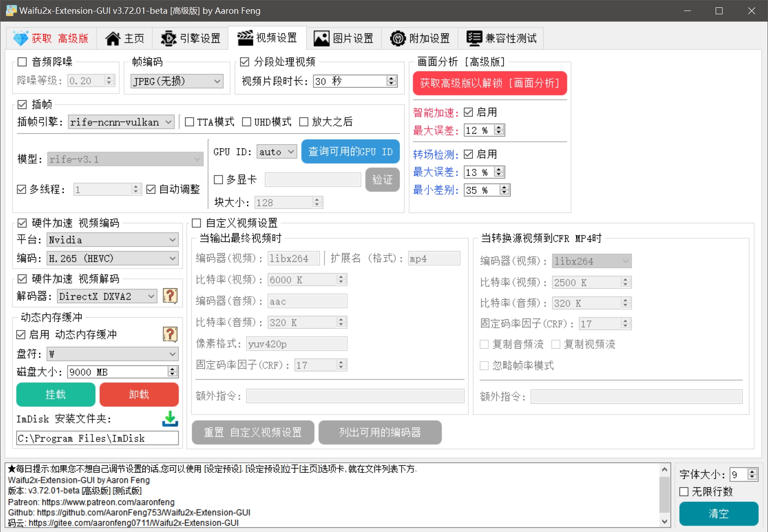The height and width of the screenshot is (532, 768).
Task: Click the 磁盘大小 9000 MB spinner
Action: pos(123,372)
